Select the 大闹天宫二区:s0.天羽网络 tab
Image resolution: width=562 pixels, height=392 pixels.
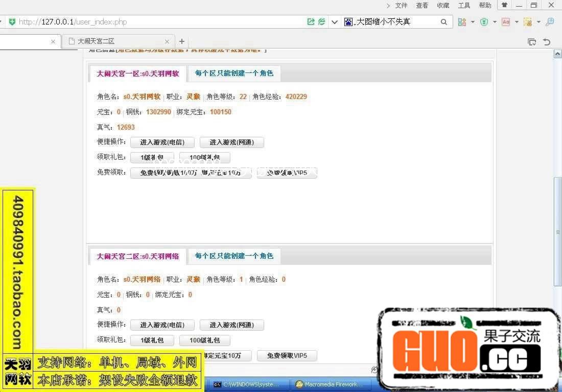click(137, 256)
